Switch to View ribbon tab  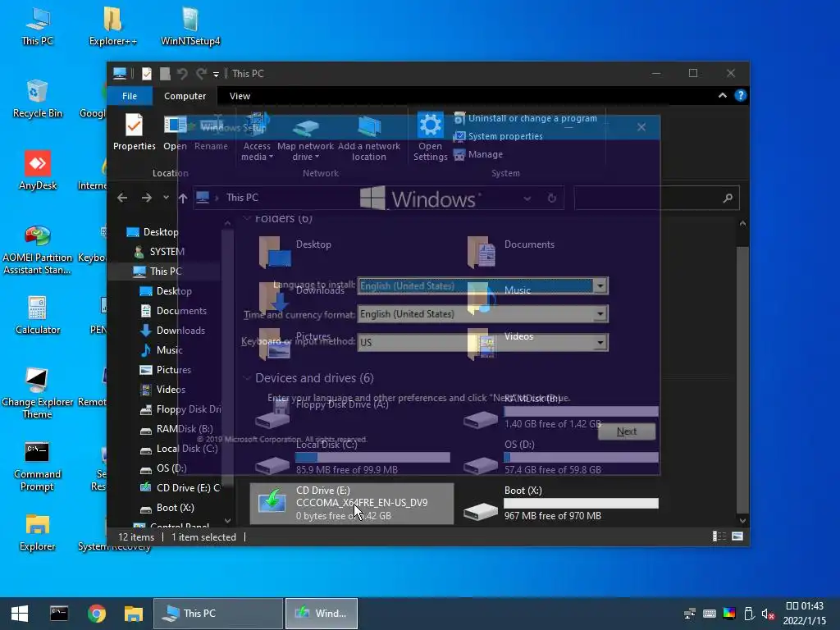click(240, 96)
